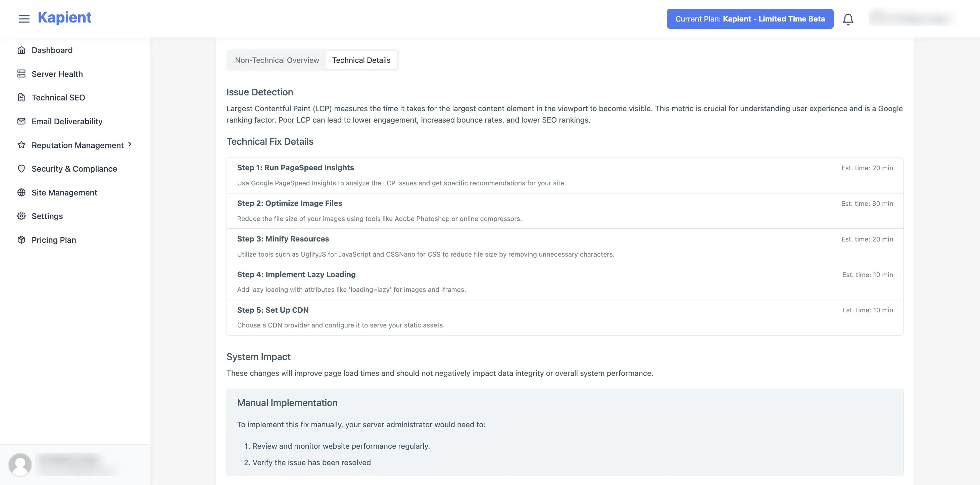This screenshot has height=485, width=980.
Task: Click the Technical SEO document icon
Action: coord(21,97)
